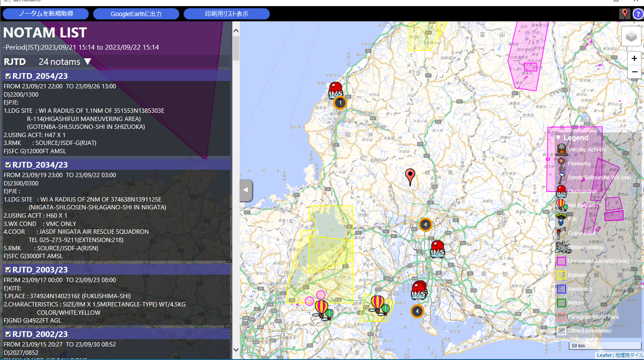
Task: Collapse the RJTD 24 notams list
Action: point(88,62)
